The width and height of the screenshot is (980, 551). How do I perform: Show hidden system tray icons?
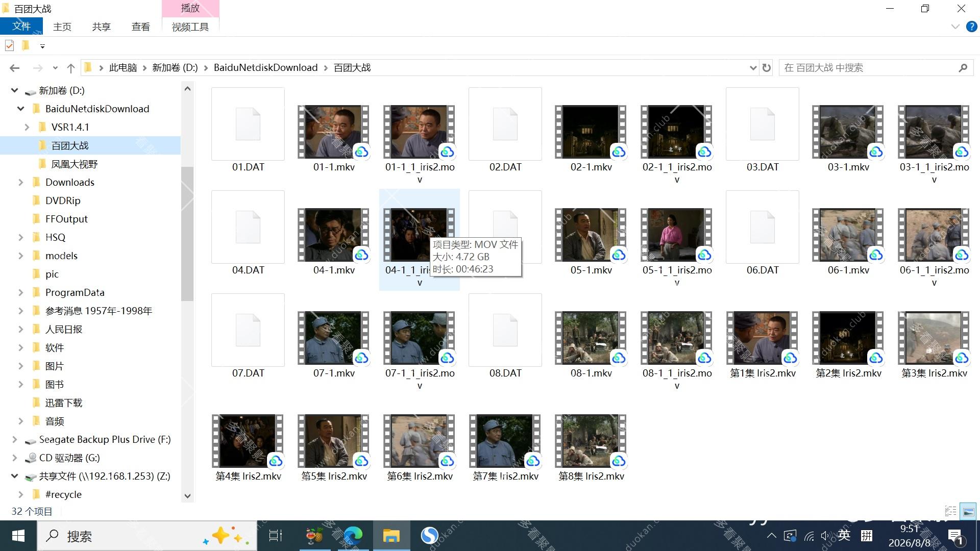tap(772, 536)
